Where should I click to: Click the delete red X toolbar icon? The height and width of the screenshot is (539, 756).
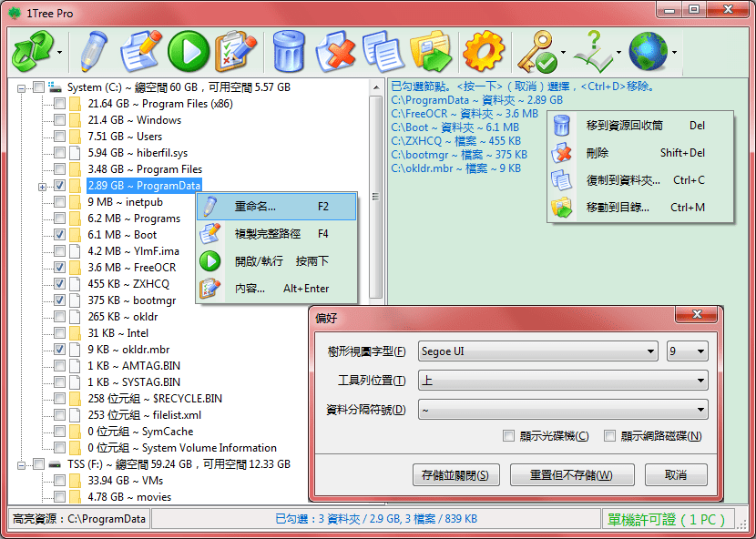335,52
